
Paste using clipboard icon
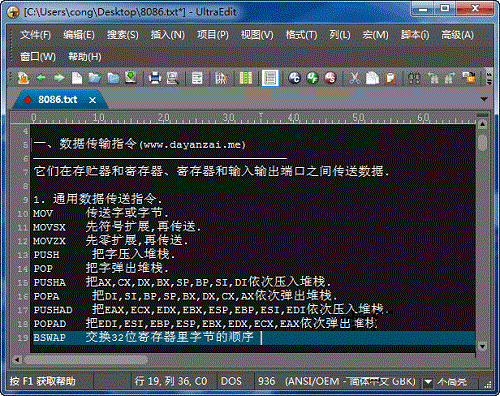390,78
